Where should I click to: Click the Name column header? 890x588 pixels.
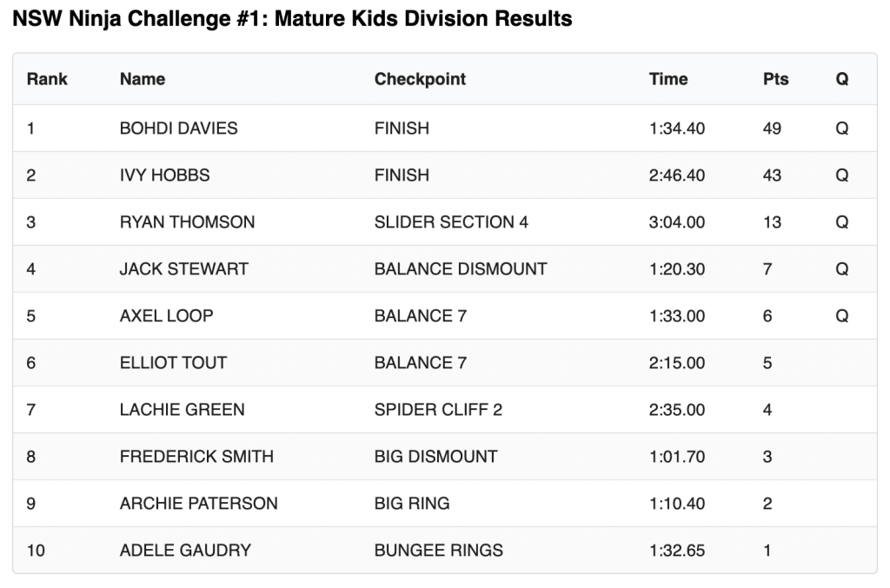coord(143,79)
